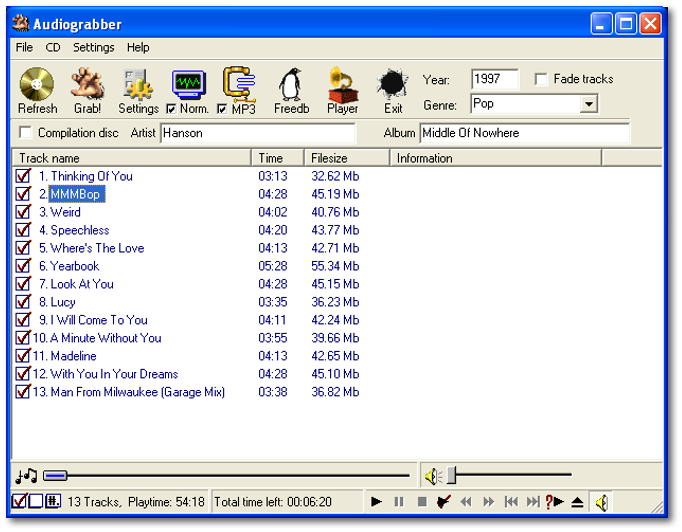Click the Artist field containing Hanson
The image size is (682, 532).
(x=258, y=133)
